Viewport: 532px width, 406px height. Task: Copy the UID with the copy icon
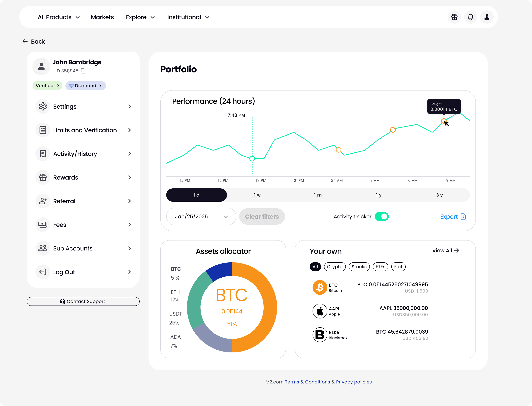point(83,71)
